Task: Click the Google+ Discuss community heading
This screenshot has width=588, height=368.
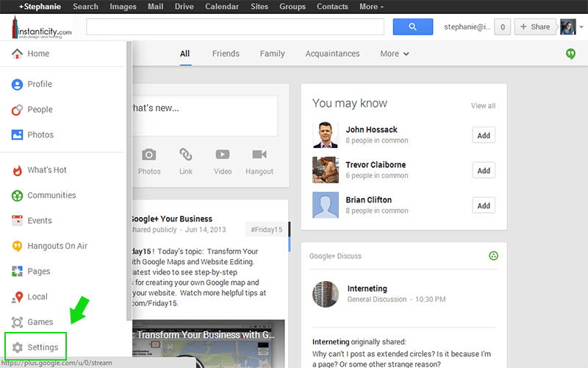Action: (335, 256)
